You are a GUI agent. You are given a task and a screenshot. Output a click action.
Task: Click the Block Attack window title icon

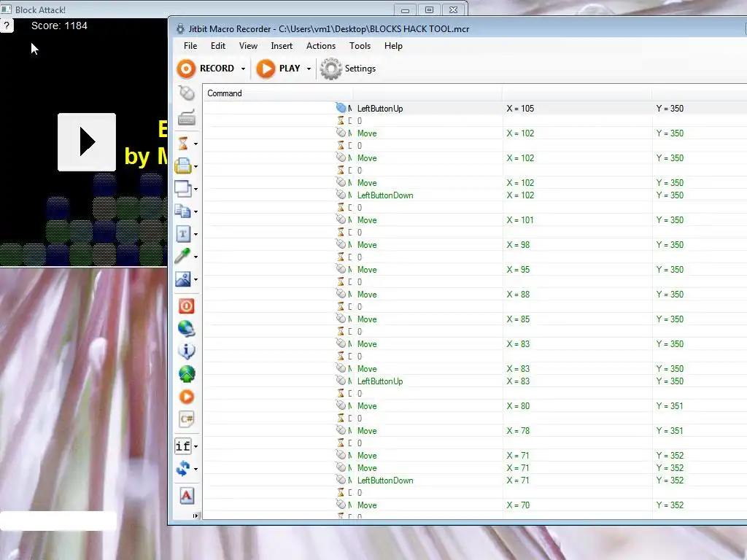(x=6, y=9)
